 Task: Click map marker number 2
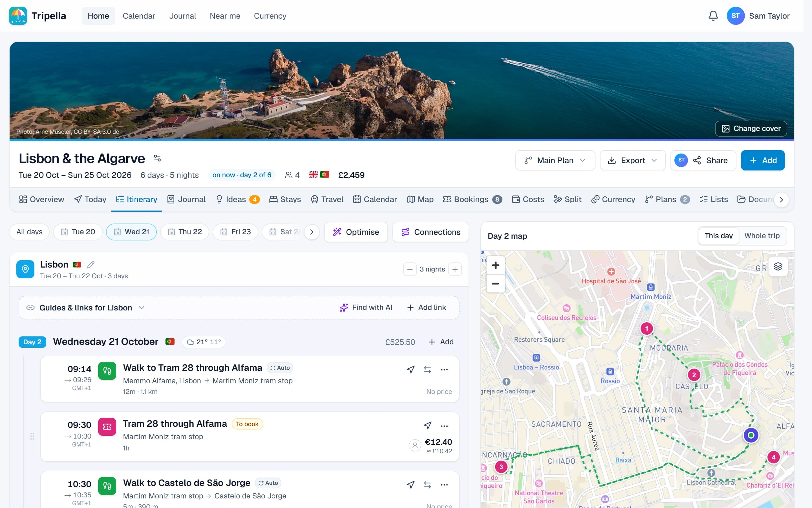point(694,375)
